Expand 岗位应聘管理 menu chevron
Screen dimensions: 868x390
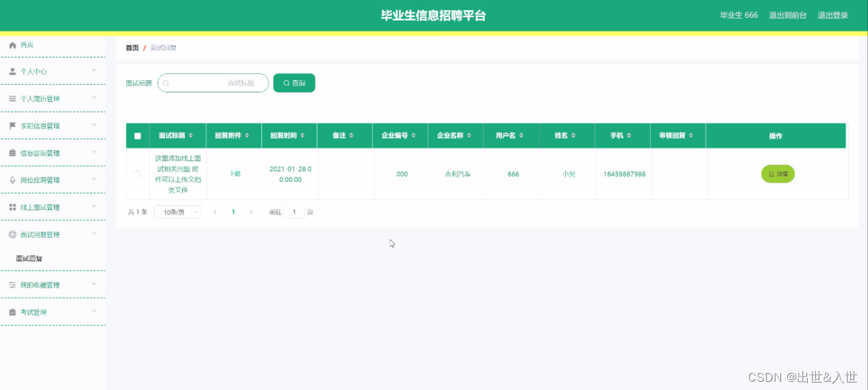[94, 180]
